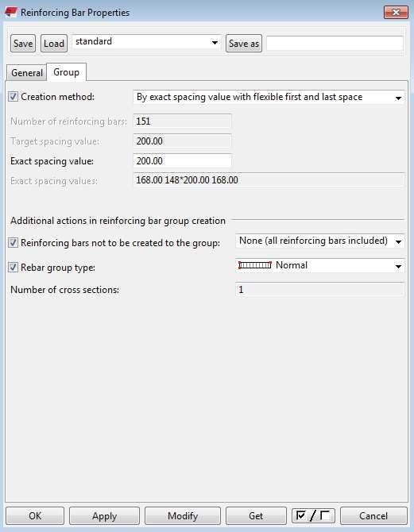Close the Reinforcing Bar Properties dialog
The width and height of the screenshot is (414, 532).
tap(396, 12)
